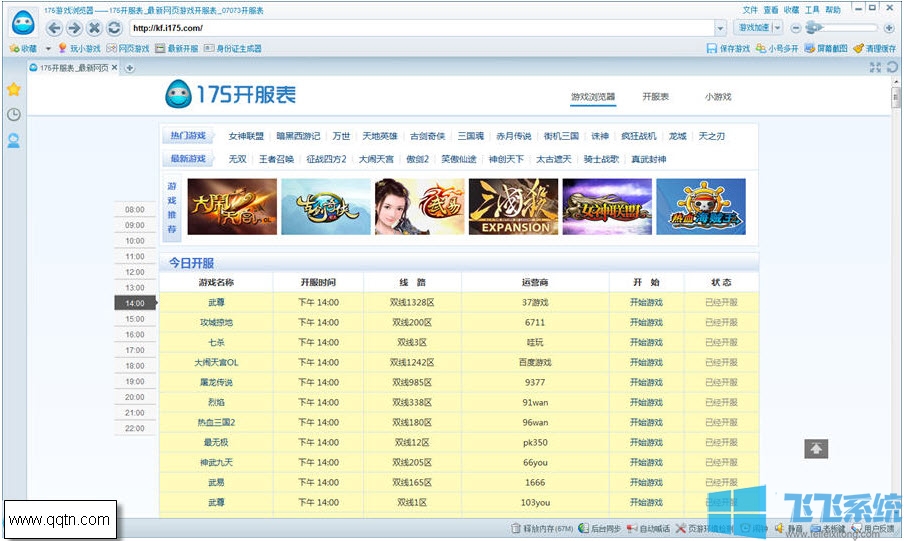904x541 pixels.
Task: Click the user account sidebar icon
Action: (14, 141)
